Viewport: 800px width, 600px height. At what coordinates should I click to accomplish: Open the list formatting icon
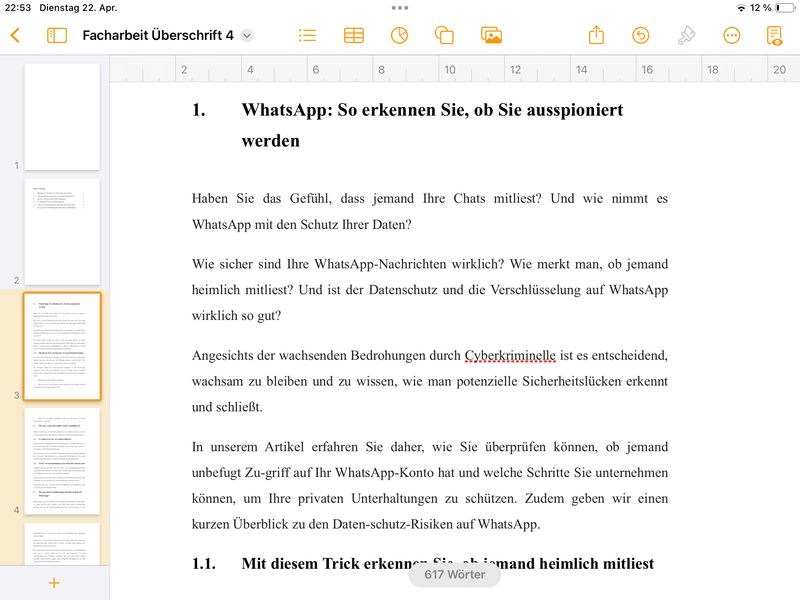pyautogui.click(x=307, y=35)
